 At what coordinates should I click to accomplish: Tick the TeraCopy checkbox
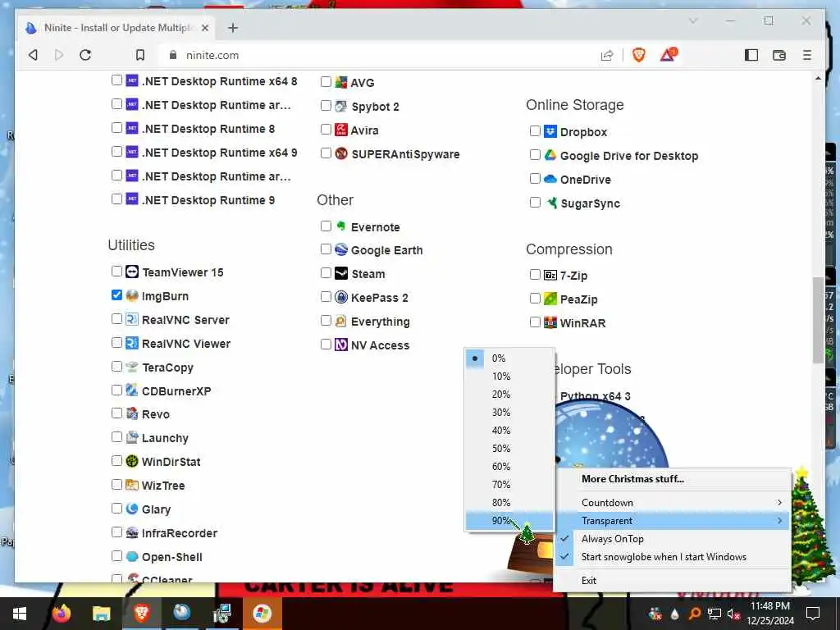116,367
